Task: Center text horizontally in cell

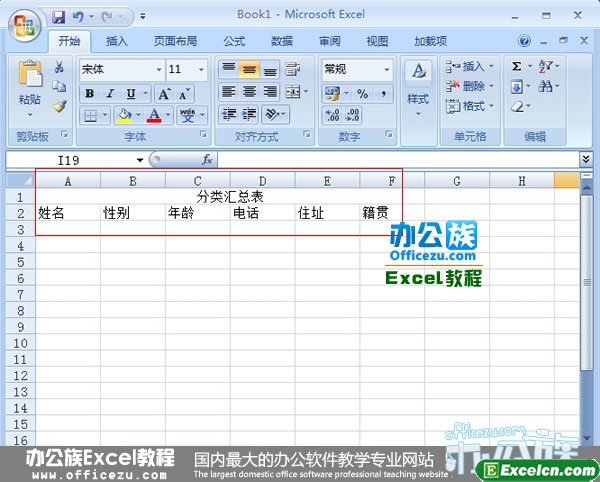Action: coord(249,92)
